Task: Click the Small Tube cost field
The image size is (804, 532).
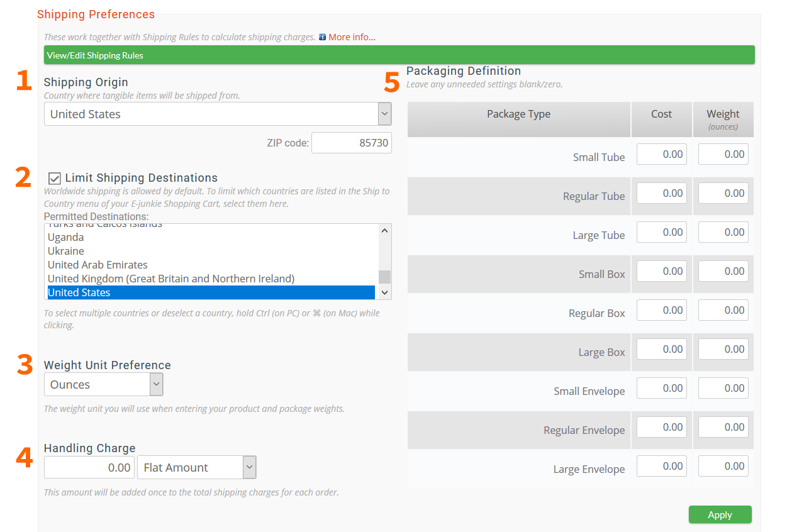Action: click(661, 154)
